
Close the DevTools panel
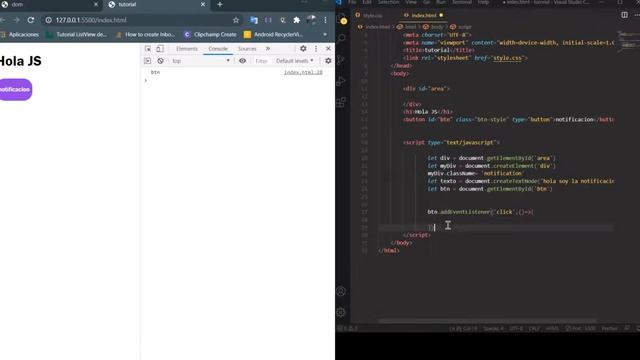coord(328,49)
